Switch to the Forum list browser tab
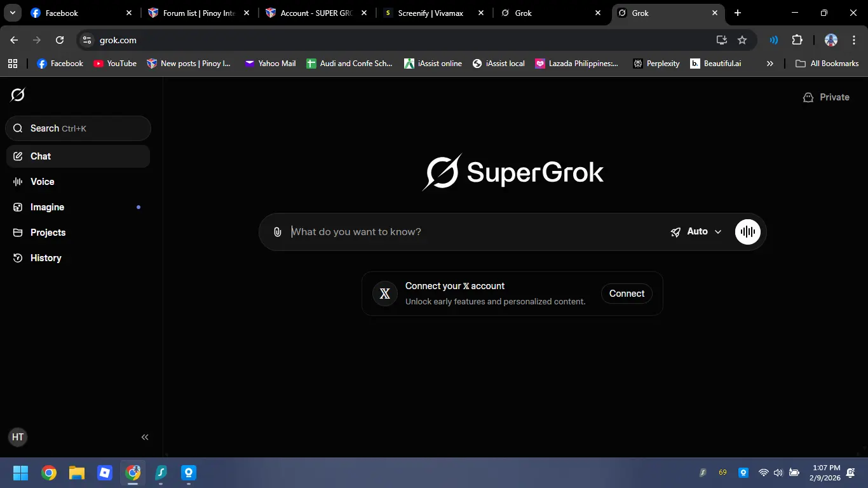The image size is (868, 488). (x=198, y=13)
